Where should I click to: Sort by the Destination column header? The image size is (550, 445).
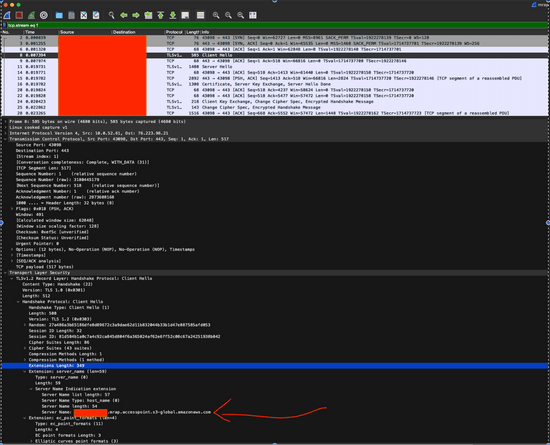coord(138,32)
